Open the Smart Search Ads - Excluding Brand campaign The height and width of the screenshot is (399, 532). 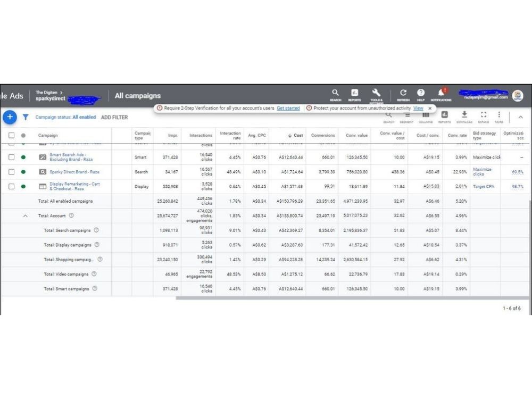tap(71, 157)
